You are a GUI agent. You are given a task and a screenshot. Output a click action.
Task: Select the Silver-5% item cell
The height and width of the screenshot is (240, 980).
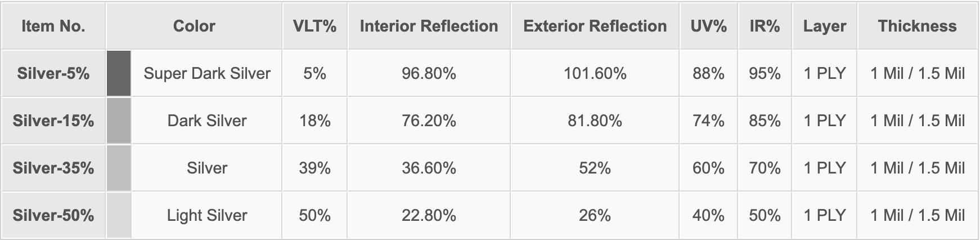click(53, 73)
